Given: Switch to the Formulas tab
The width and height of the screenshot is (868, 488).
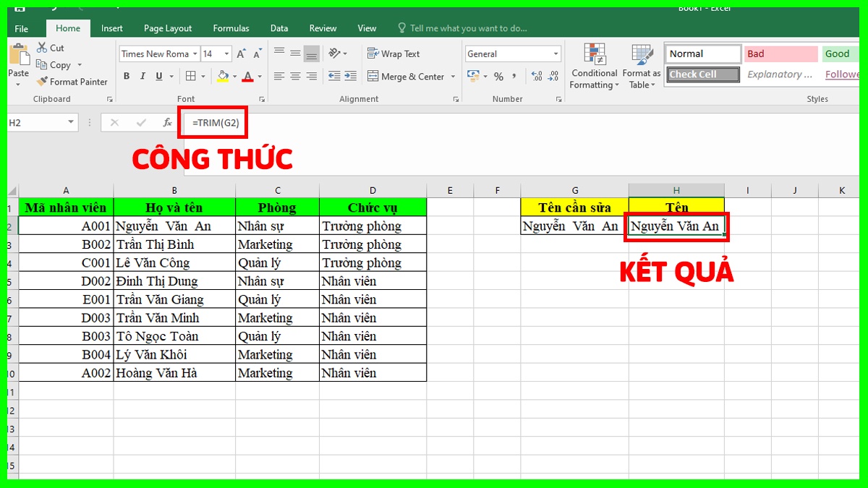Looking at the screenshot, I should [231, 28].
